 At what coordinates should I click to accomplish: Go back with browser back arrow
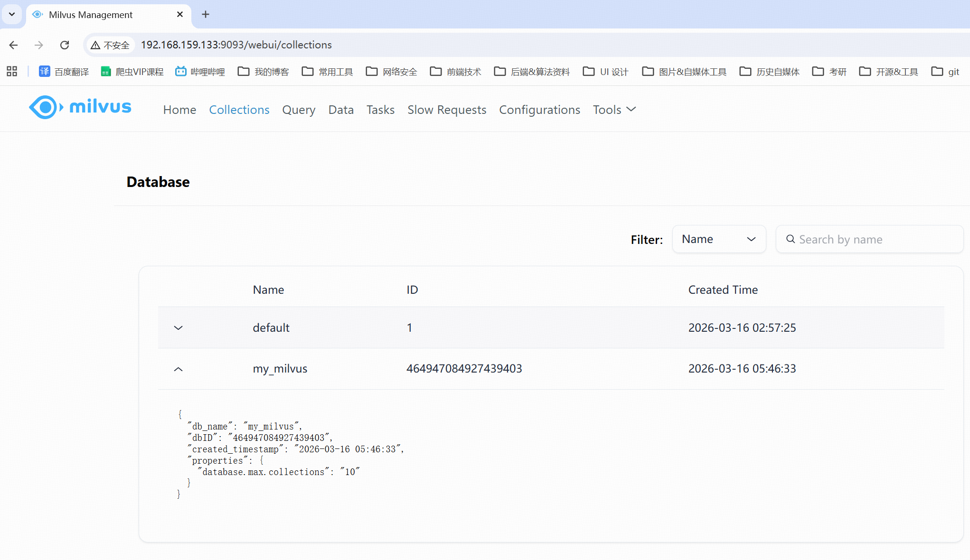pyautogui.click(x=13, y=45)
